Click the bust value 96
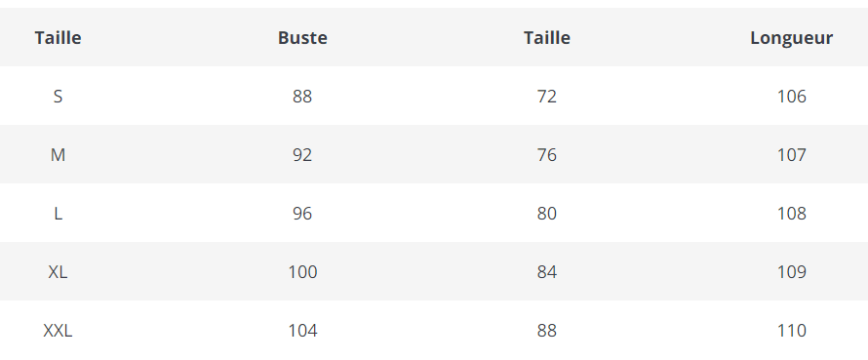The image size is (868, 360). (x=302, y=214)
